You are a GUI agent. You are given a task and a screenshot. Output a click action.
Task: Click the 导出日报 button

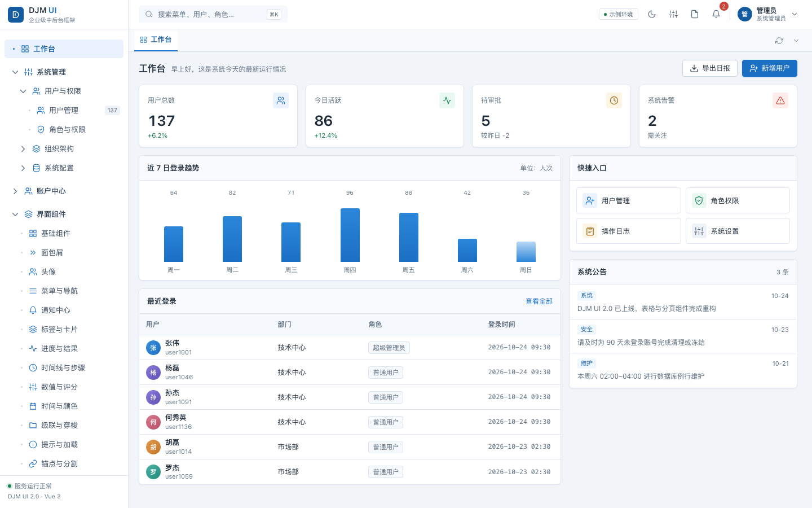tap(710, 68)
